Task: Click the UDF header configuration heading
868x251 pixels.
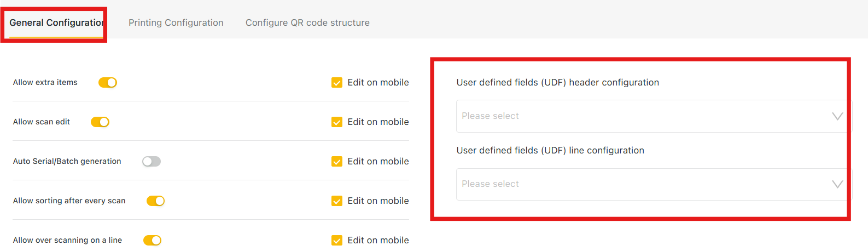Action: point(557,82)
